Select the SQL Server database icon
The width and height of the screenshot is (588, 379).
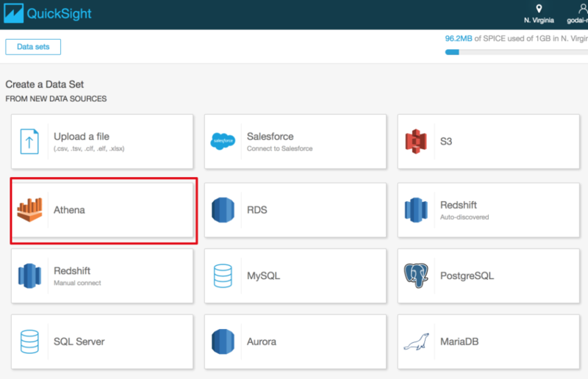coord(29,342)
